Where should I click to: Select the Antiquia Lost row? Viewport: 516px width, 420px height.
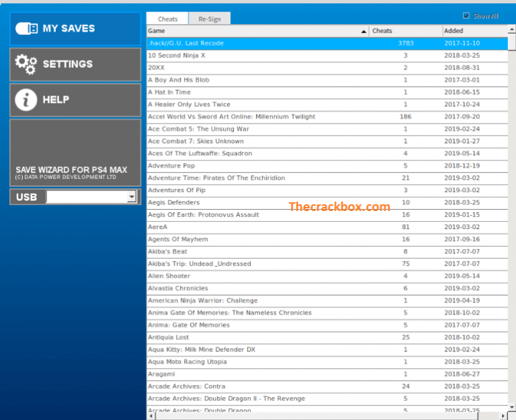click(327, 337)
